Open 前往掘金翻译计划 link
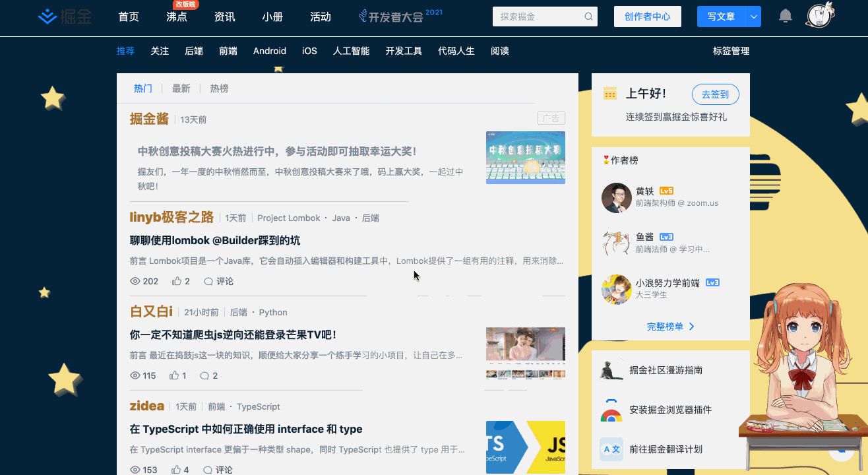Screen dimensions: 868x475 click(x=666, y=449)
